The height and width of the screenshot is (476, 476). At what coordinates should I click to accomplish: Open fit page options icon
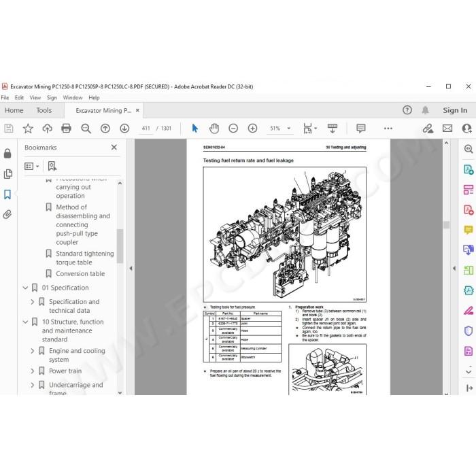coord(310,129)
